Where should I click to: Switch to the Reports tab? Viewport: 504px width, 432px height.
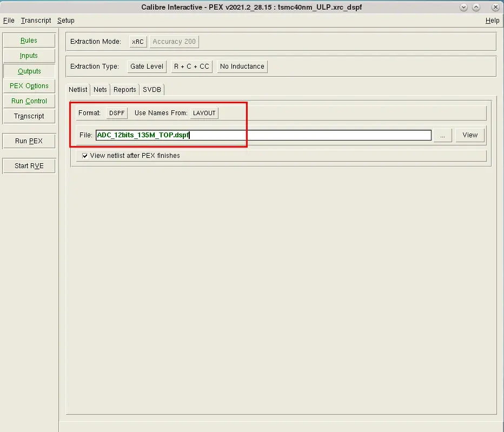pos(125,90)
